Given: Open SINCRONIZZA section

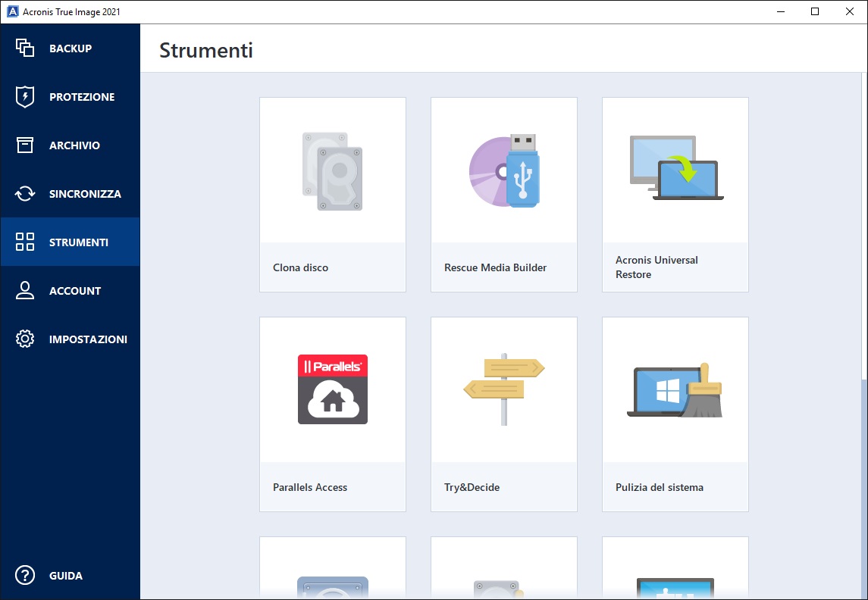Looking at the screenshot, I should pos(85,194).
